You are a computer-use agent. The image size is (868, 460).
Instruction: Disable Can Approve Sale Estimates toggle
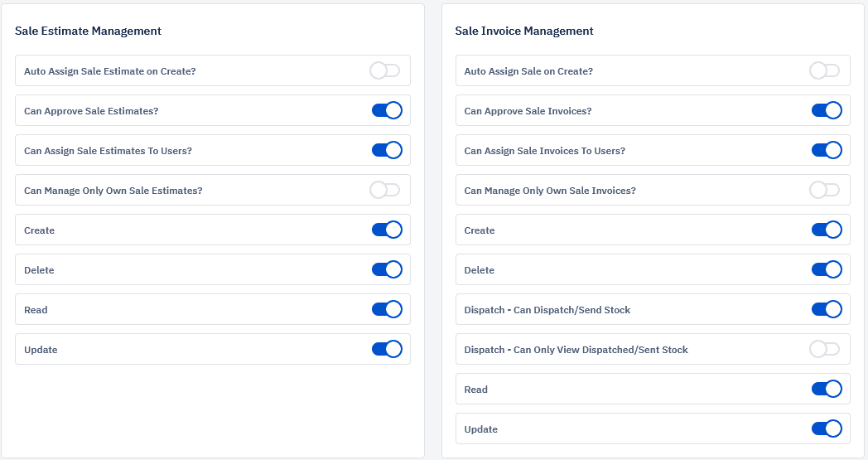[x=387, y=110]
